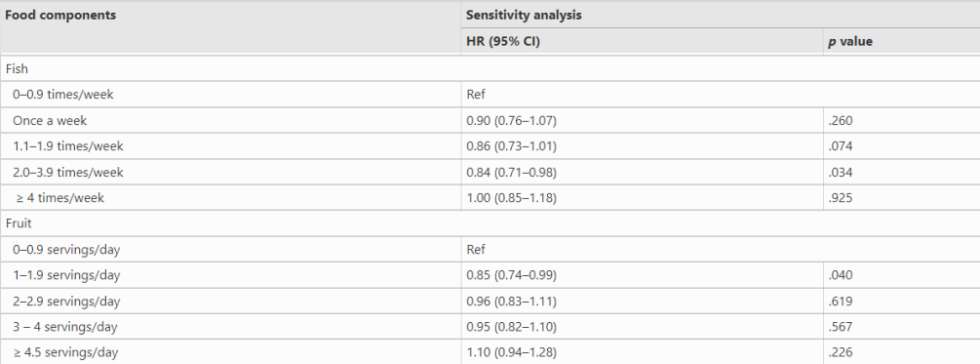Image resolution: width=980 pixels, height=364 pixels.
Task: Select the p value .034 cell
Action: point(840,172)
